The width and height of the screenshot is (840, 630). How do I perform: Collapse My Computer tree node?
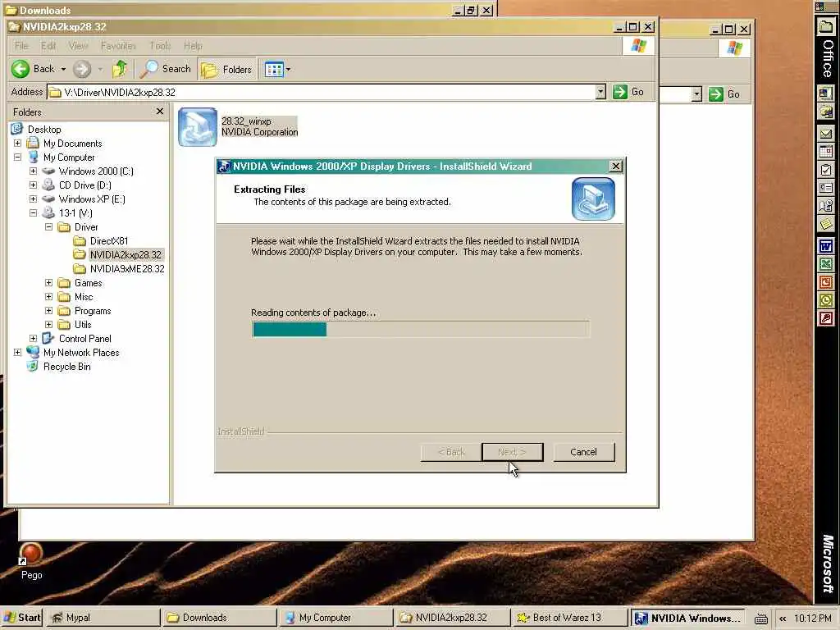pyautogui.click(x=17, y=157)
